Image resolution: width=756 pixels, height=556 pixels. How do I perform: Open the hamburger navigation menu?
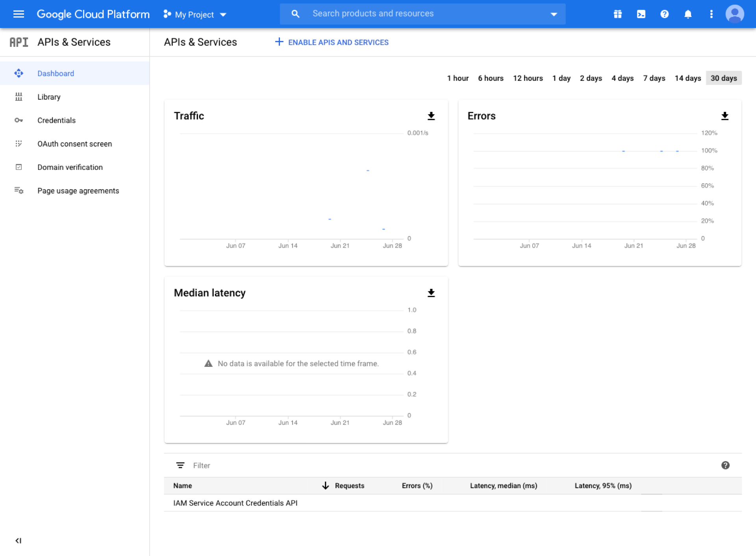[x=19, y=14]
